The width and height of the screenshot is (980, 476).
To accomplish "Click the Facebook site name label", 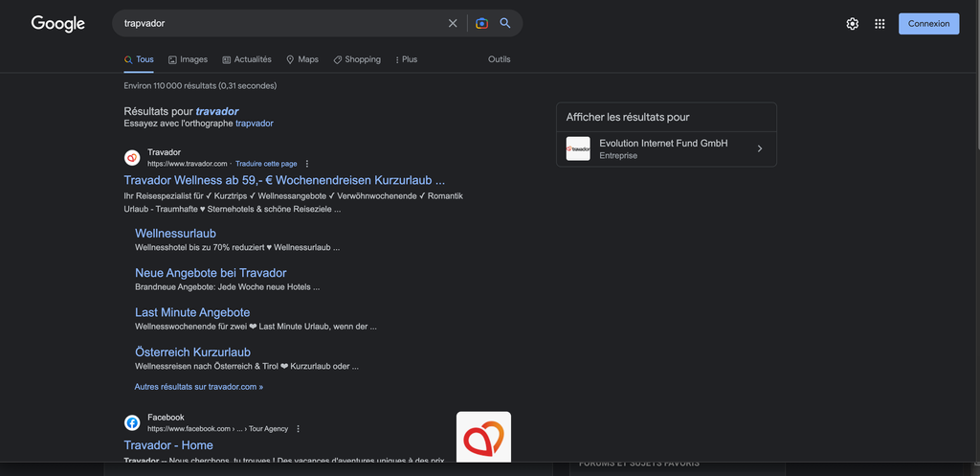I will click(166, 418).
